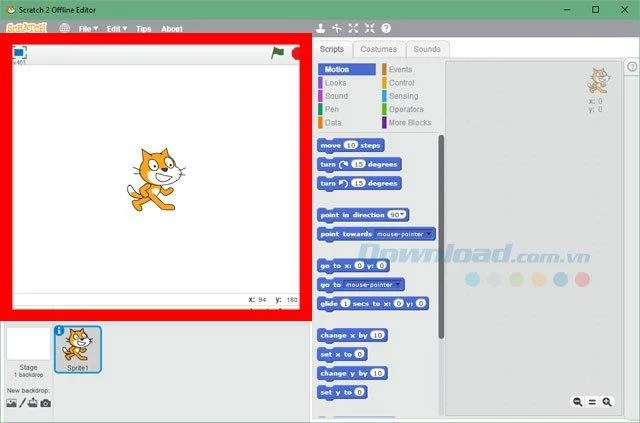Open the Edit menu
This screenshot has height=423, width=640.
click(117, 29)
